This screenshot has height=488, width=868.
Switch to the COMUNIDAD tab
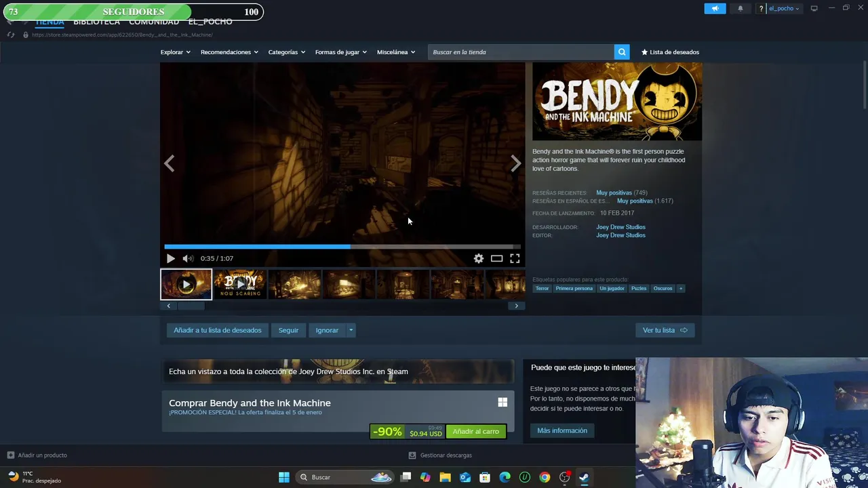[154, 22]
